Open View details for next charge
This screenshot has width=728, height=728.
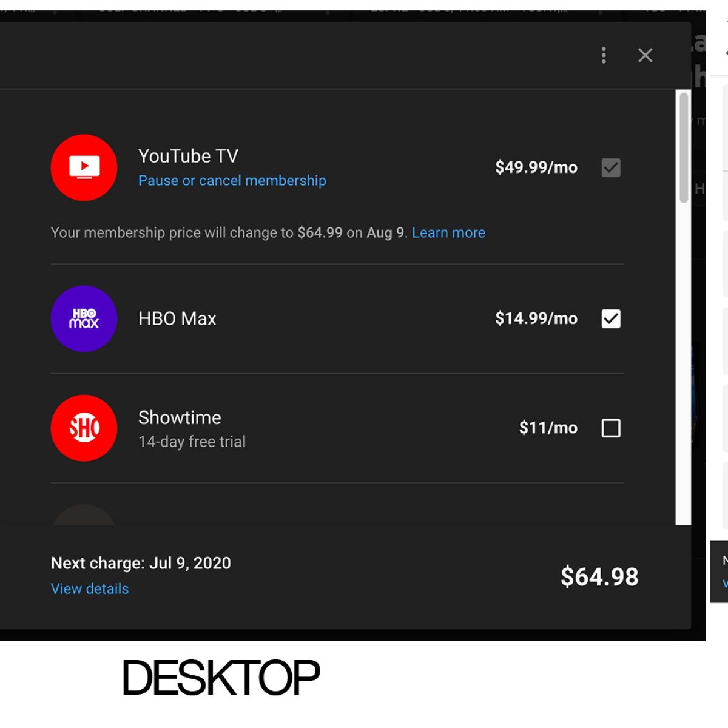point(90,589)
